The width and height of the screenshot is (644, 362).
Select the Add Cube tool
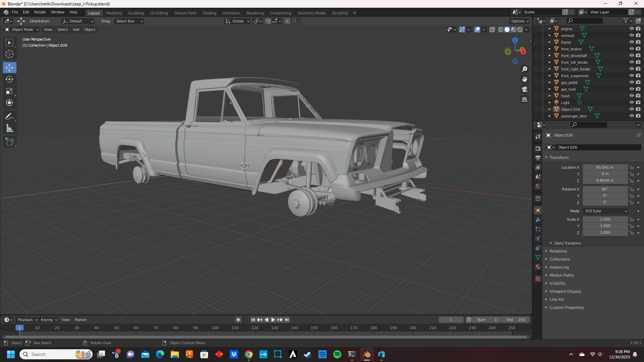pyautogui.click(x=9, y=142)
